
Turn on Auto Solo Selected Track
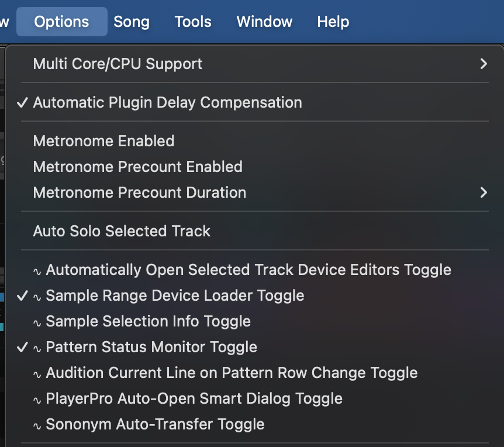(122, 231)
